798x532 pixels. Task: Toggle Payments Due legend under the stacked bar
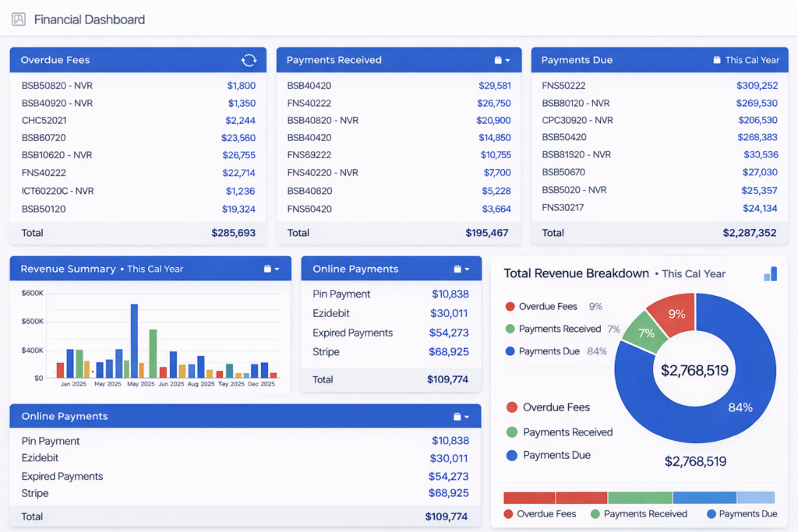(x=741, y=514)
